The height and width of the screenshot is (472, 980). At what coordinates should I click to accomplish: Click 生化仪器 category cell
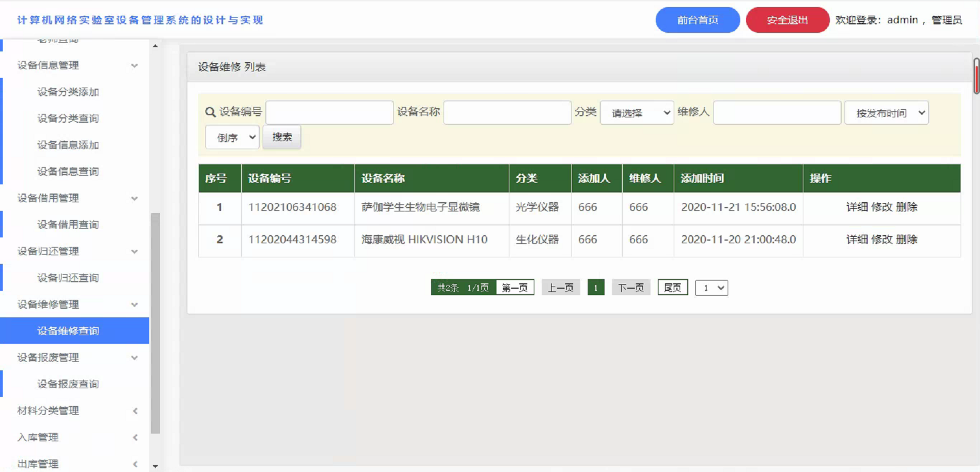[x=538, y=240]
